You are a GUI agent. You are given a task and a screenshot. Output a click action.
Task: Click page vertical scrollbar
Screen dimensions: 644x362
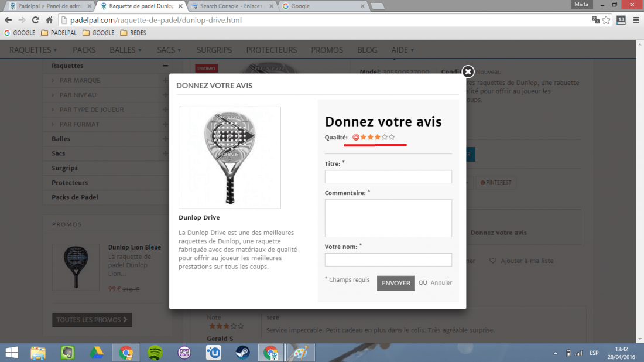(x=640, y=191)
